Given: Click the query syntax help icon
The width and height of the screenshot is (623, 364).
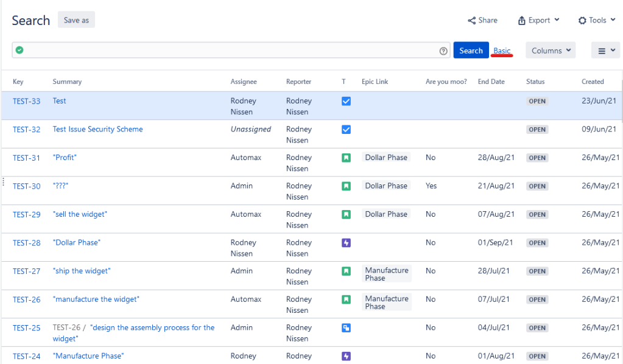Looking at the screenshot, I should [x=443, y=51].
